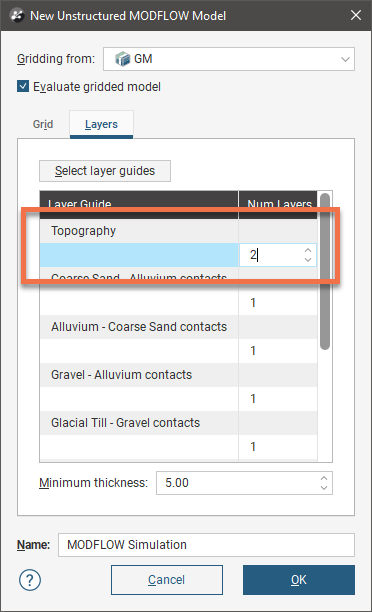
Task: Click the Cancel button
Action: [x=167, y=580]
